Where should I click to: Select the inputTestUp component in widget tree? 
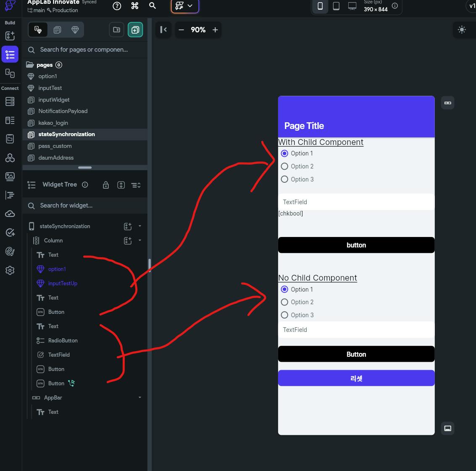click(x=63, y=283)
